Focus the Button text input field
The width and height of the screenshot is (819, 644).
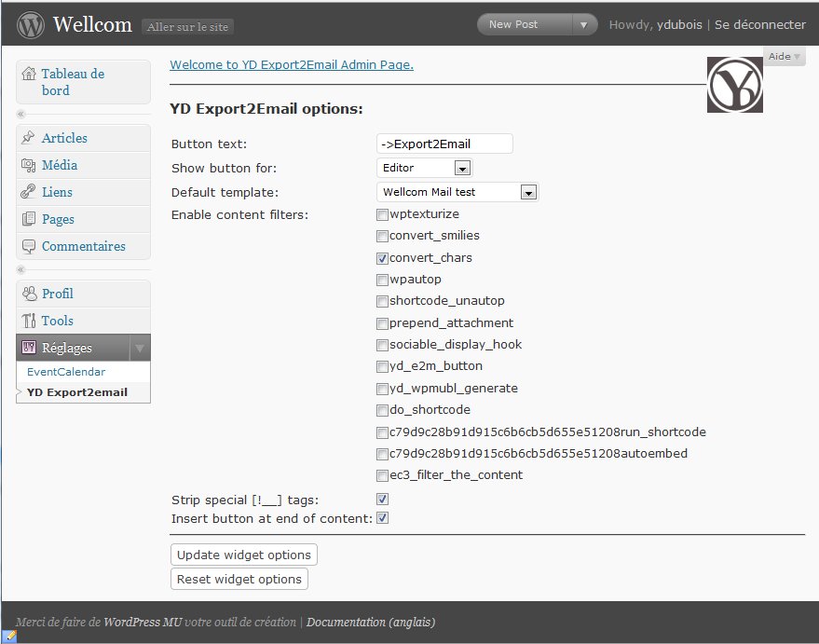[444, 144]
